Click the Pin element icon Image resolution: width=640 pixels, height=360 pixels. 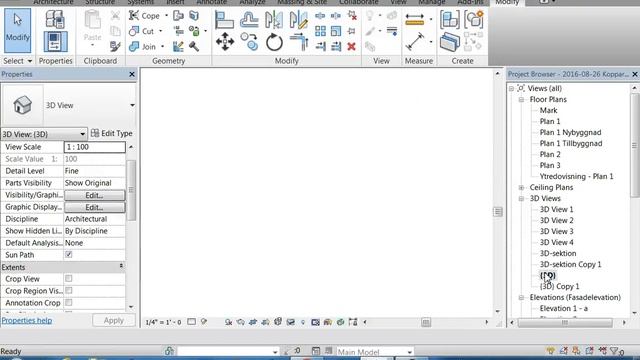pyautogui.click(x=351, y=31)
